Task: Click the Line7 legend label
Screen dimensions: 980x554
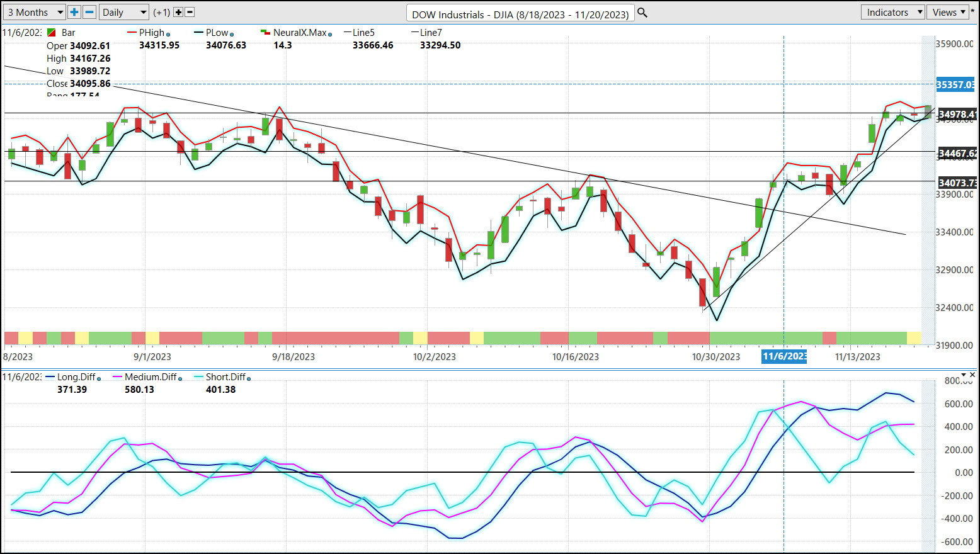Action: coord(431,33)
